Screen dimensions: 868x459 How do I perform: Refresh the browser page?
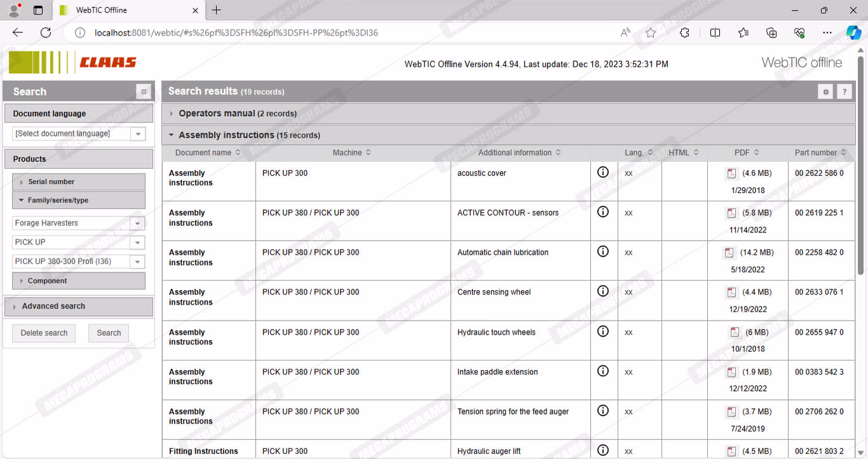[x=46, y=33]
